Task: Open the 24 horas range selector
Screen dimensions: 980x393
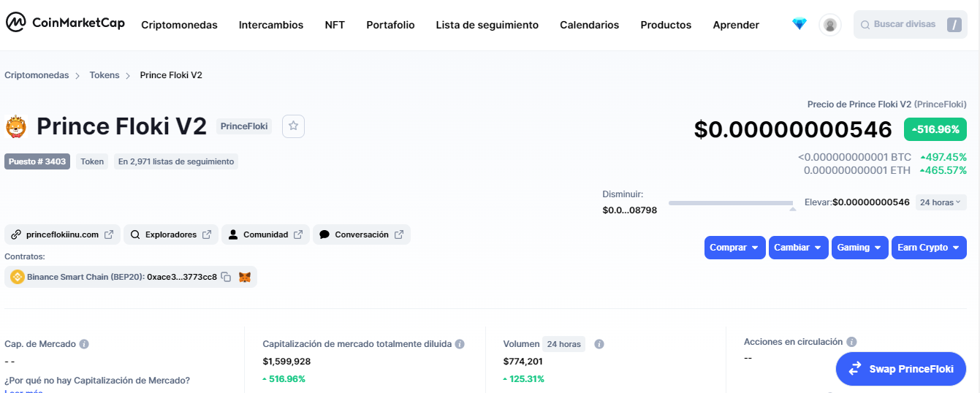Action: tap(941, 202)
